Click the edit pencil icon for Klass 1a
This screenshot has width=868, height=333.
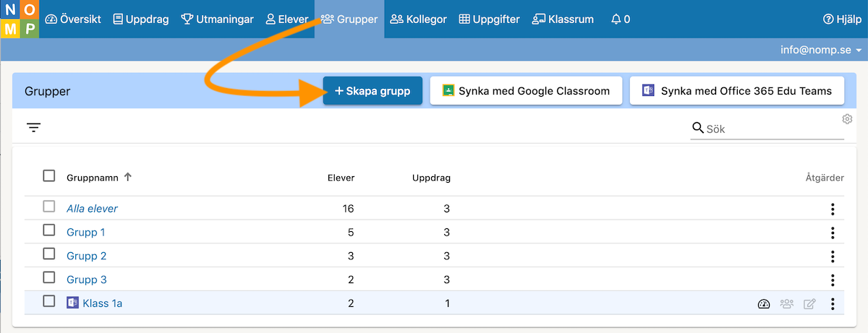point(810,304)
